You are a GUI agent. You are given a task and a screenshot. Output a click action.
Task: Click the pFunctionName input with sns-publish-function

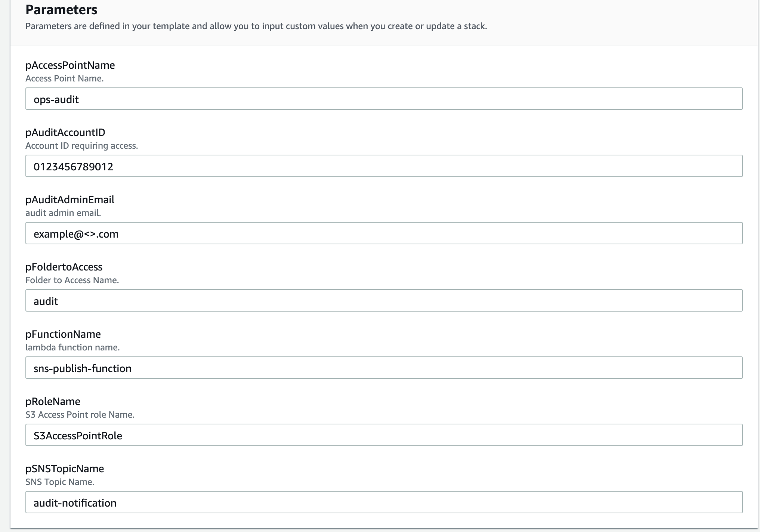click(x=384, y=368)
